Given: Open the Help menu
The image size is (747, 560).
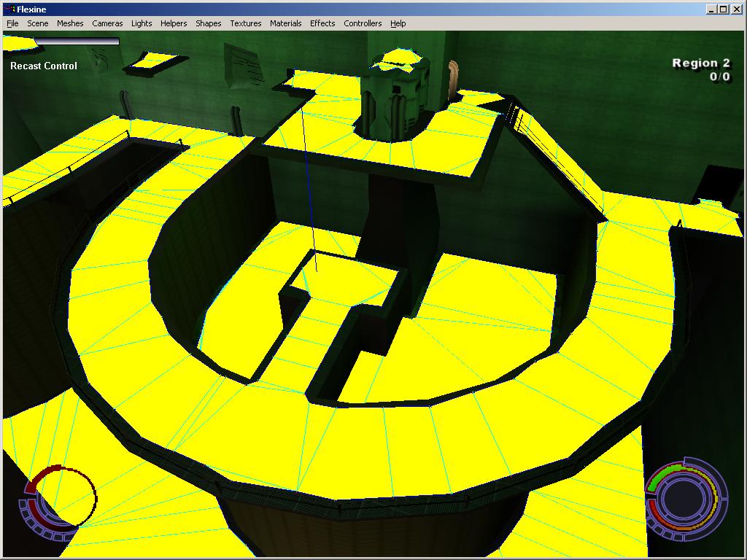Looking at the screenshot, I should click(398, 23).
